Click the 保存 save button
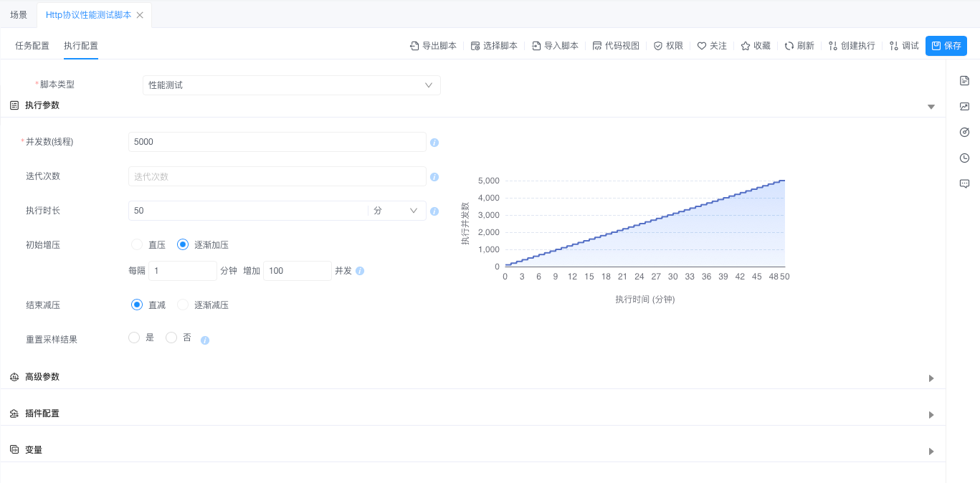 (946, 46)
